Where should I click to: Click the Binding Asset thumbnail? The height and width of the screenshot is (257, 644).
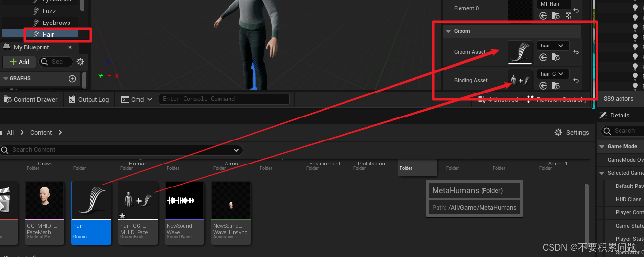click(520, 79)
